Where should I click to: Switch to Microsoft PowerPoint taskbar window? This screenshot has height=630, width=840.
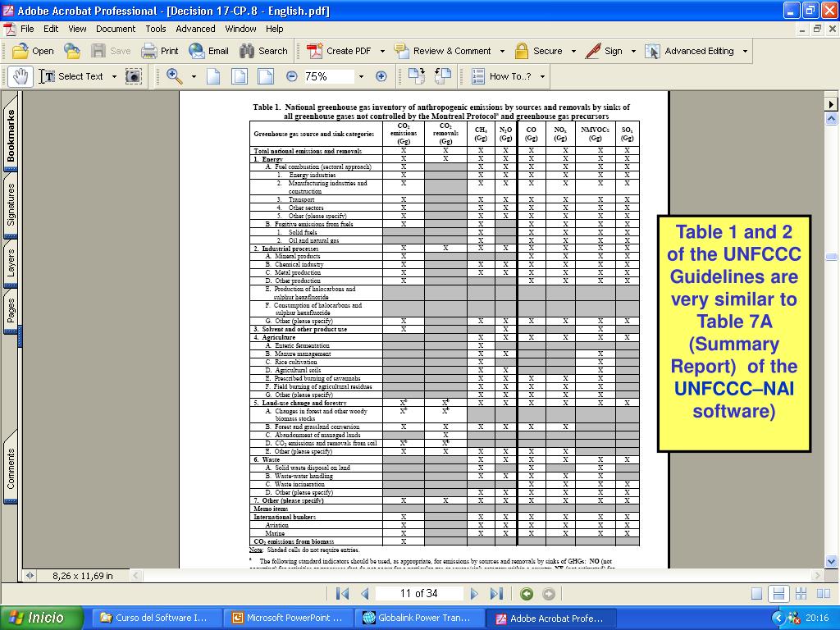pyautogui.click(x=288, y=619)
